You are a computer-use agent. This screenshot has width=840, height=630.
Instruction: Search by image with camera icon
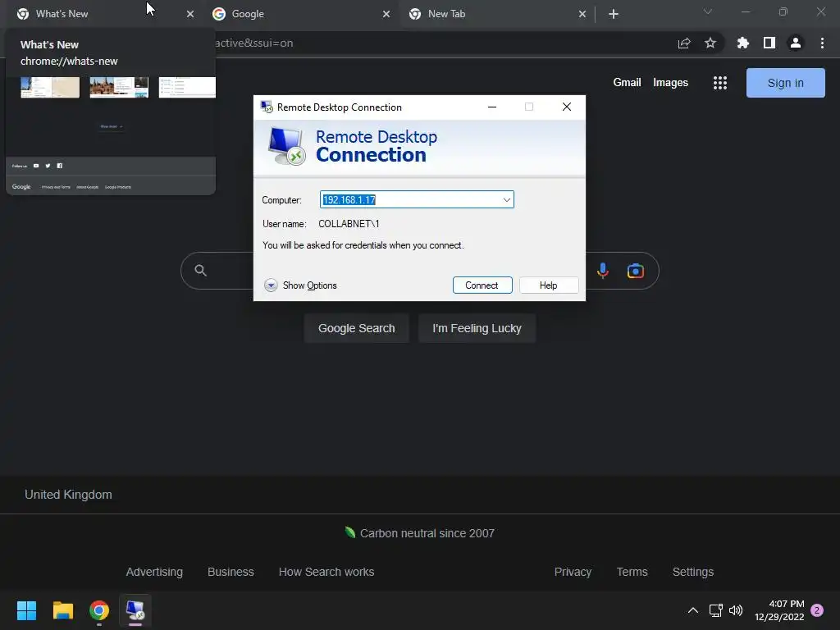tap(636, 271)
